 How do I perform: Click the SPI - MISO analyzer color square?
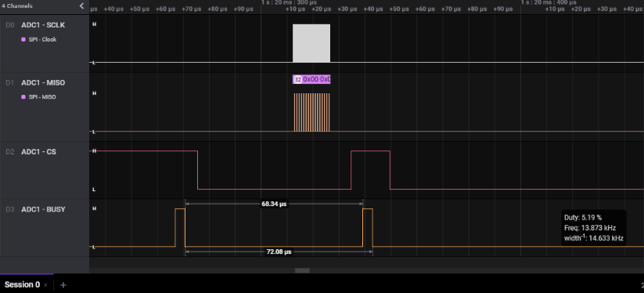(23, 97)
